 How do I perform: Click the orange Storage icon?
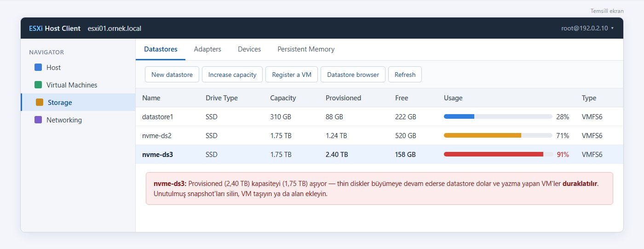40,103
